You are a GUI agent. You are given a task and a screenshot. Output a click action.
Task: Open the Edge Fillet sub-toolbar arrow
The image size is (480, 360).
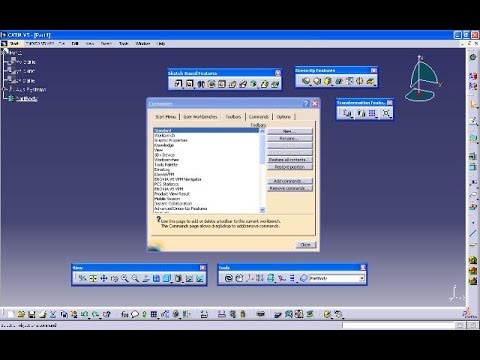coord(310,85)
